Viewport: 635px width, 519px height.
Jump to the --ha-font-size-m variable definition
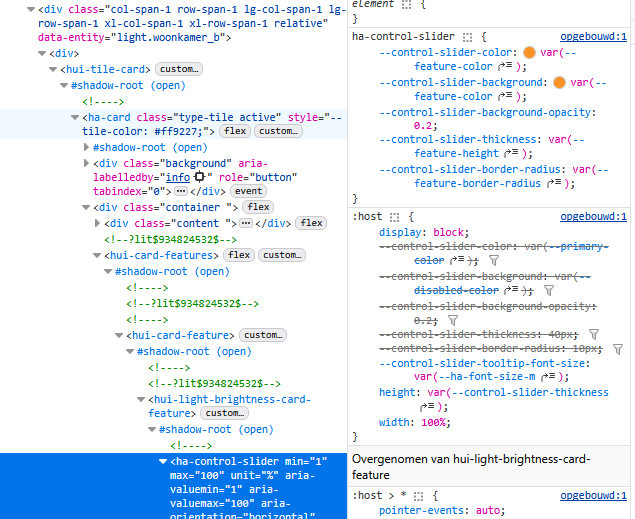(x=548, y=376)
